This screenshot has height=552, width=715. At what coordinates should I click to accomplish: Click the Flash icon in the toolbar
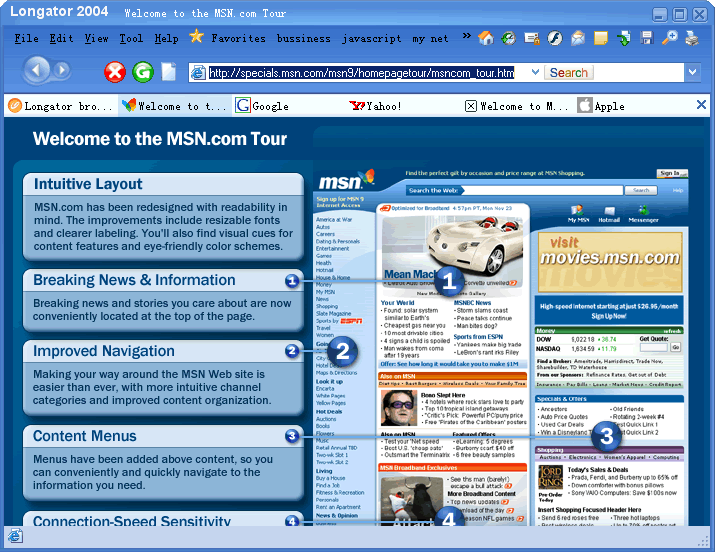[553, 38]
